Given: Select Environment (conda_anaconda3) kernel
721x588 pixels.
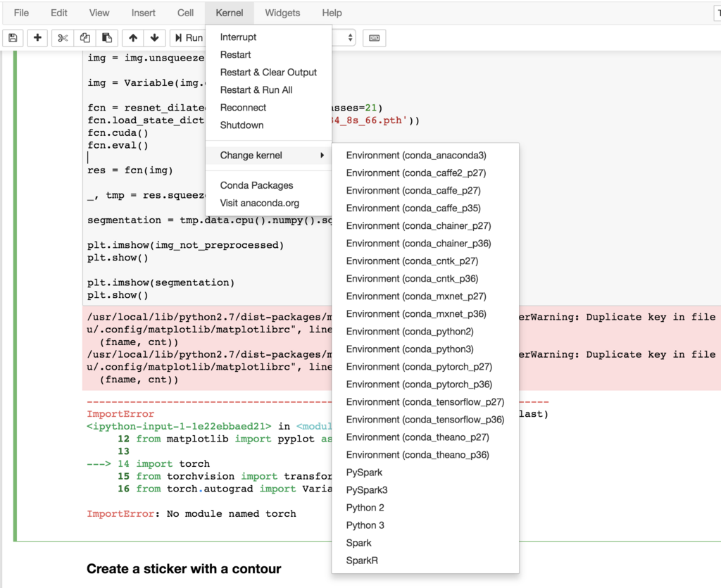Looking at the screenshot, I should click(425, 156).
